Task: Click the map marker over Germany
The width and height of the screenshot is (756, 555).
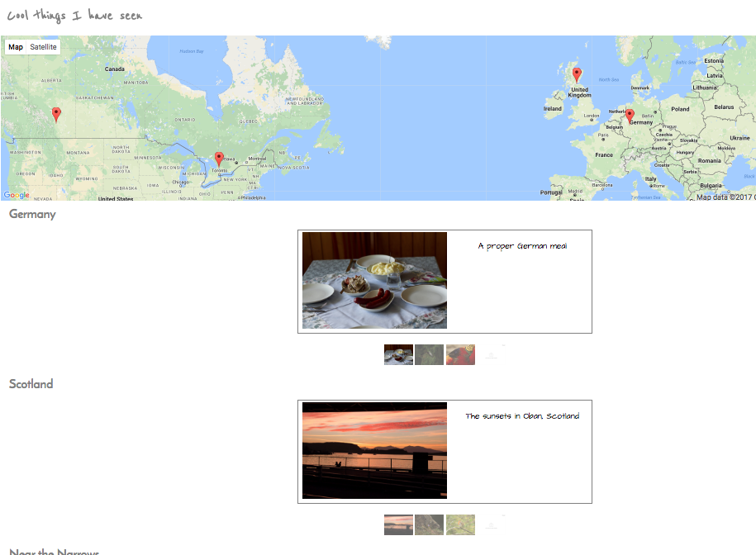Action: tap(630, 116)
